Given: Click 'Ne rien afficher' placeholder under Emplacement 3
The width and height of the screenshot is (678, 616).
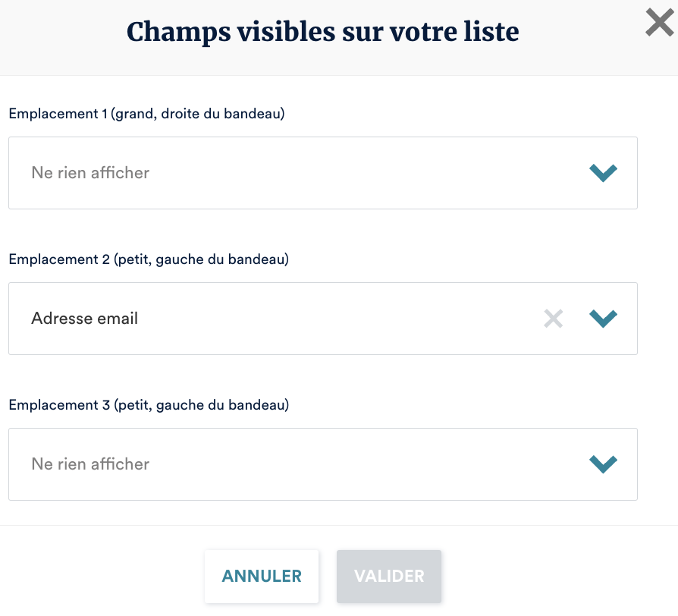Looking at the screenshot, I should click(90, 464).
